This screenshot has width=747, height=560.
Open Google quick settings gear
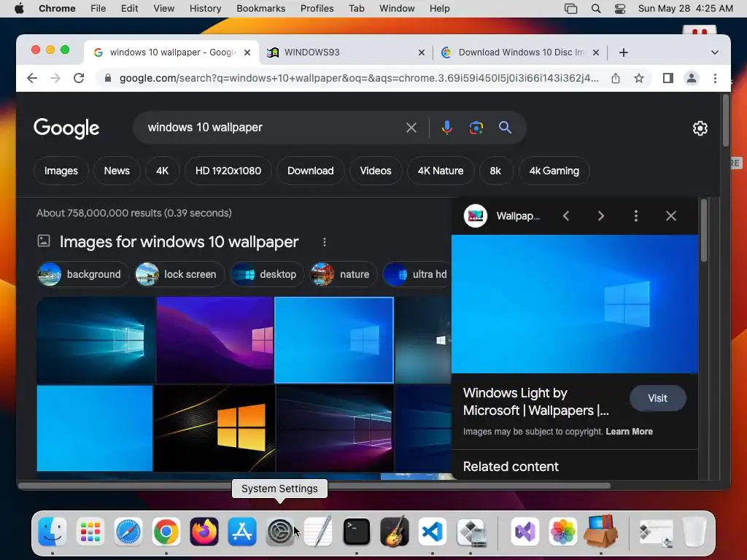(x=700, y=128)
